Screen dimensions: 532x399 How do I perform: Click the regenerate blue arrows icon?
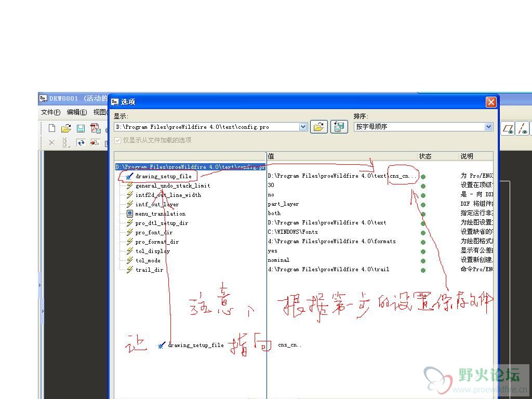81,143
